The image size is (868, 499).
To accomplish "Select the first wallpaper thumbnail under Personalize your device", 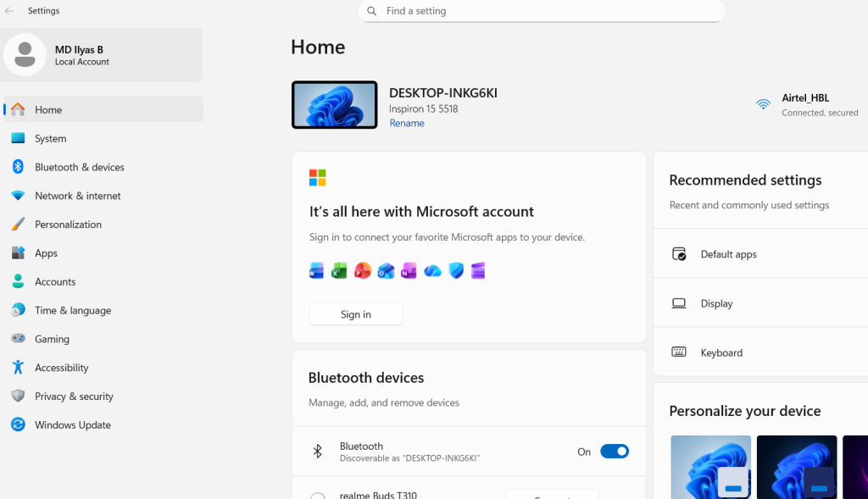I will point(710,467).
